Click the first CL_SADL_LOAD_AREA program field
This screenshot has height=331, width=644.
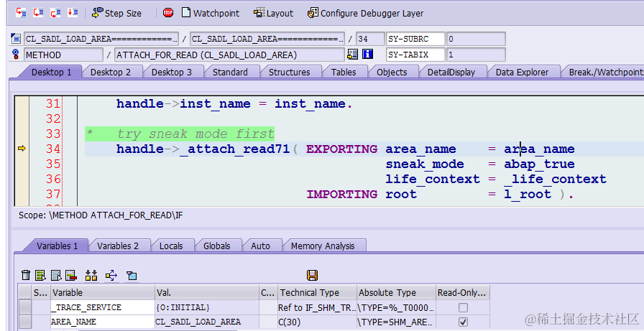coord(101,39)
